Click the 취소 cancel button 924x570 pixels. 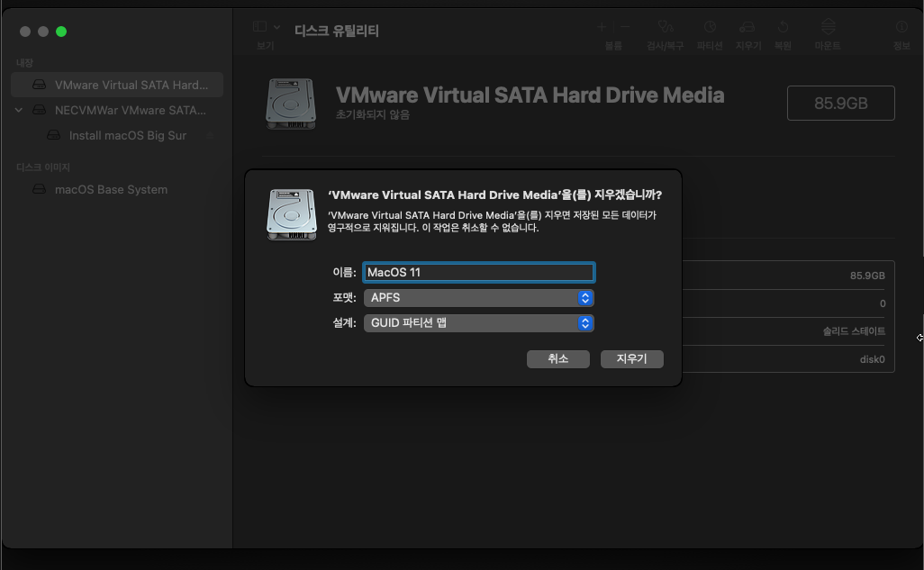coord(558,359)
